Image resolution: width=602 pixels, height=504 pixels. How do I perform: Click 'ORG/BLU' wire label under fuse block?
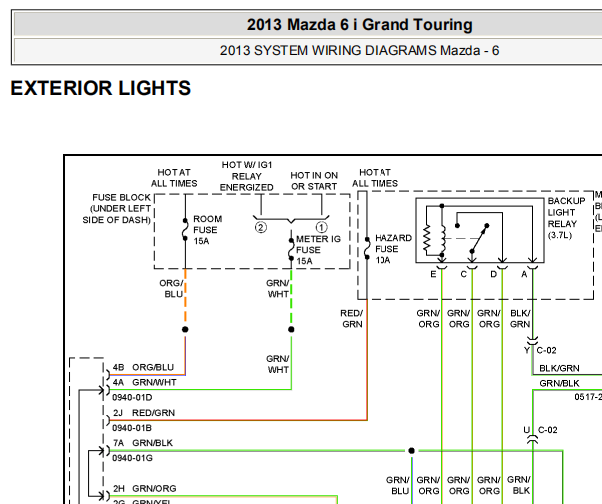tap(172, 289)
